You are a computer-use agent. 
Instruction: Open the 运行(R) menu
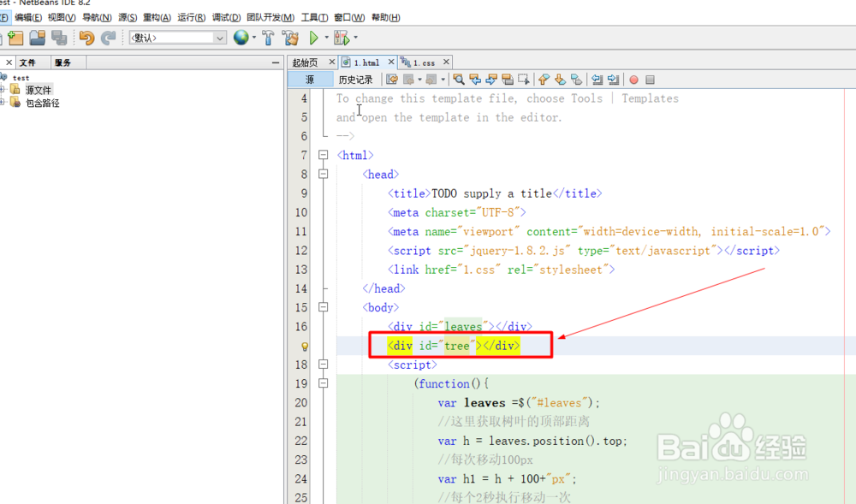click(x=191, y=17)
